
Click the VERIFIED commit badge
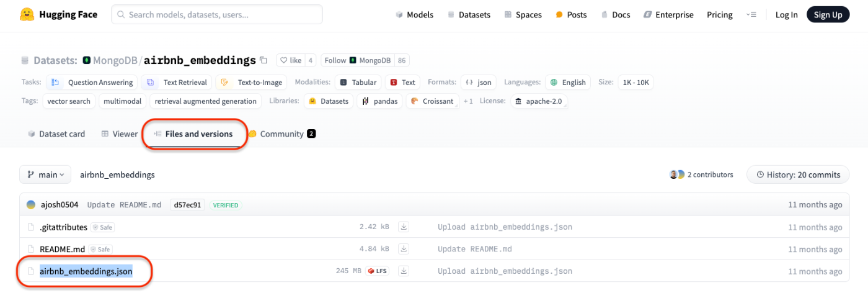[226, 205]
